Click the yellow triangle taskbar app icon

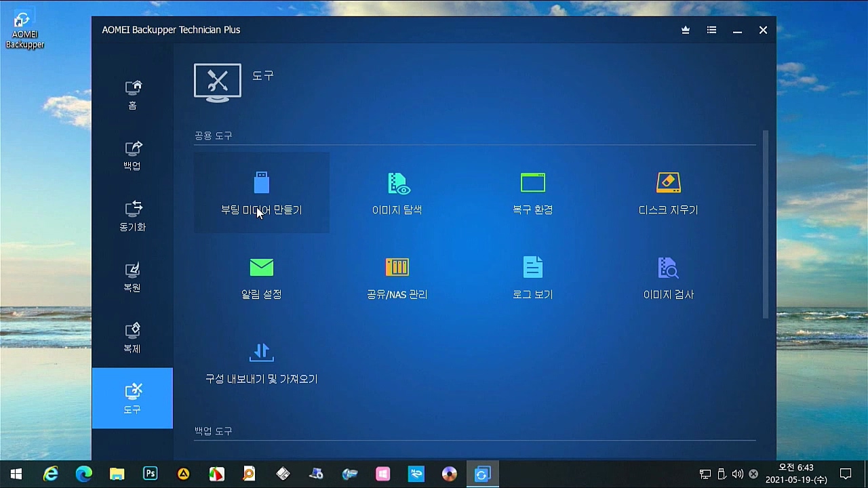(183, 474)
